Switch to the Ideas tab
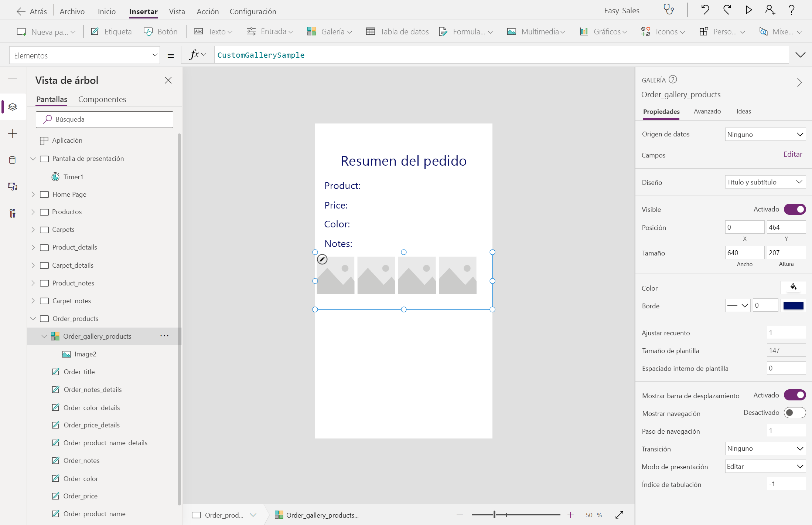 pos(744,111)
